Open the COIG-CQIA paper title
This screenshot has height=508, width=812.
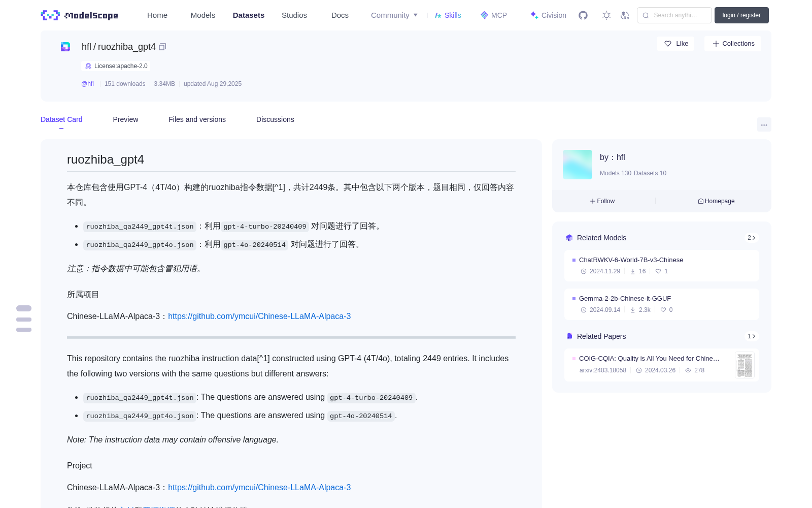click(x=649, y=359)
